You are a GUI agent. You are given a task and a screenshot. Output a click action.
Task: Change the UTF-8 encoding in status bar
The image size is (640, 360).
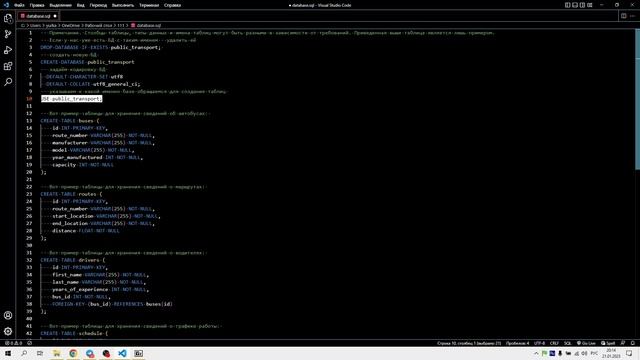539,343
